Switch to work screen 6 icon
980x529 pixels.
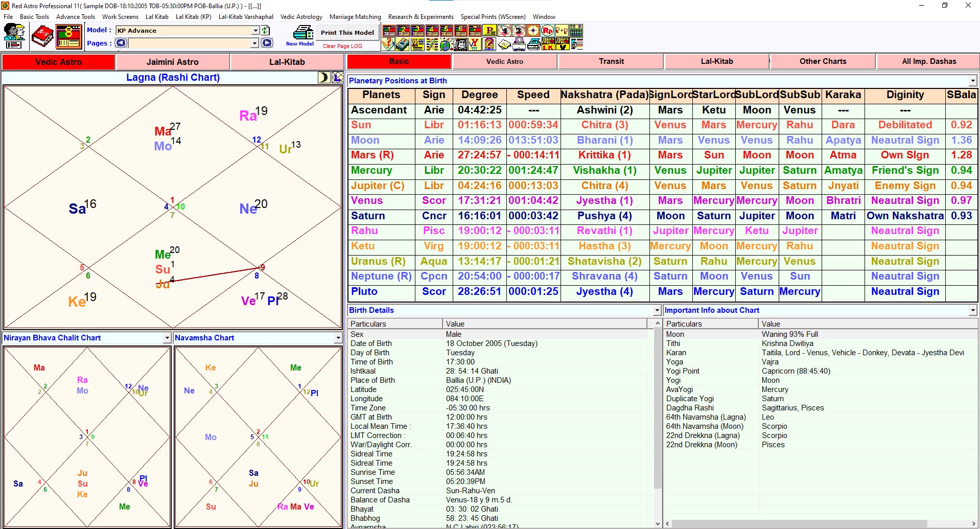(x=460, y=31)
